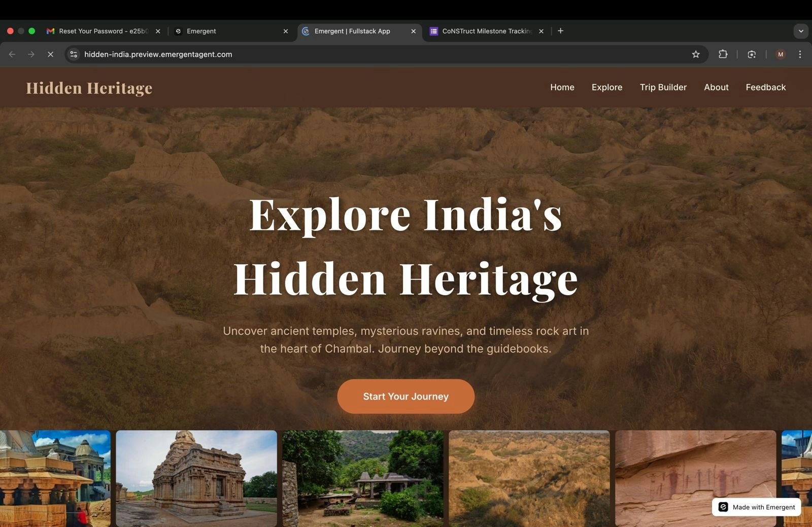Click the screen capture icon near extensions
812x527 pixels.
pos(752,54)
